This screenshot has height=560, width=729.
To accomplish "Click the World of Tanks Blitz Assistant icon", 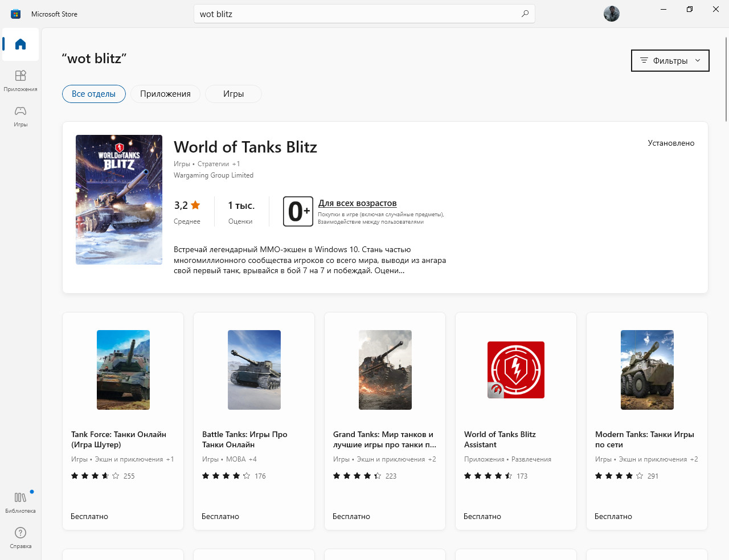I will pos(516,370).
